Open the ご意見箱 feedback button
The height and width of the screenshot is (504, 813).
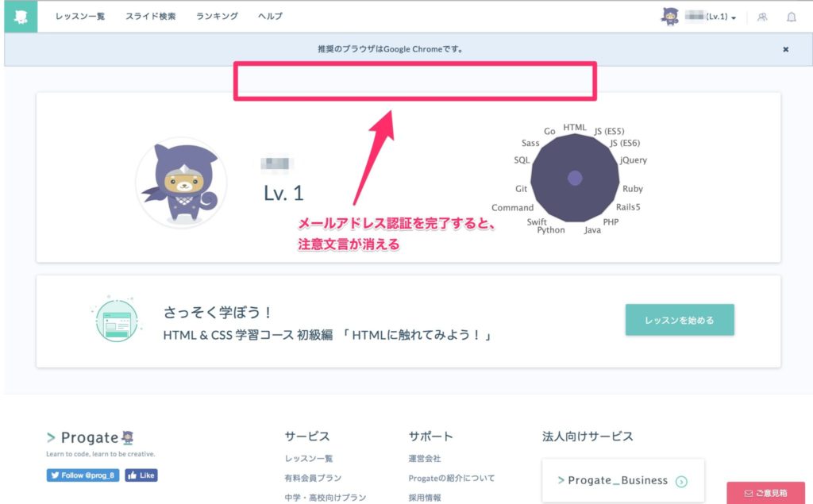click(766, 493)
